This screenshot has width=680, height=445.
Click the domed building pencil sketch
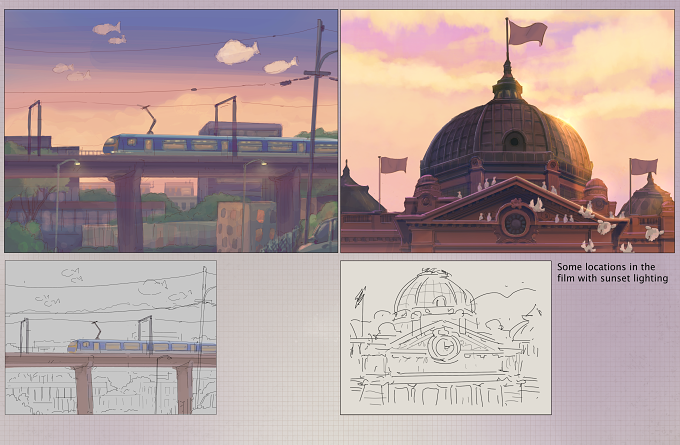pyautogui.click(x=446, y=337)
